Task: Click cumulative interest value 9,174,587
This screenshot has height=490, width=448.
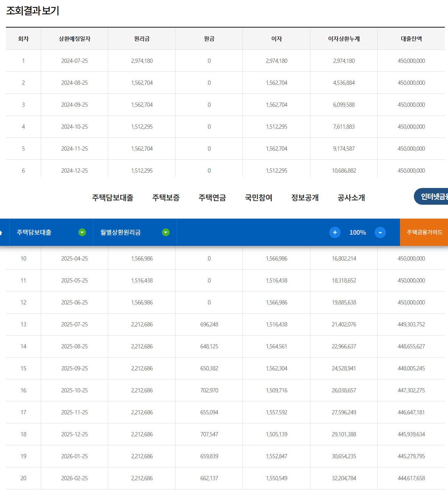Action: click(x=344, y=149)
